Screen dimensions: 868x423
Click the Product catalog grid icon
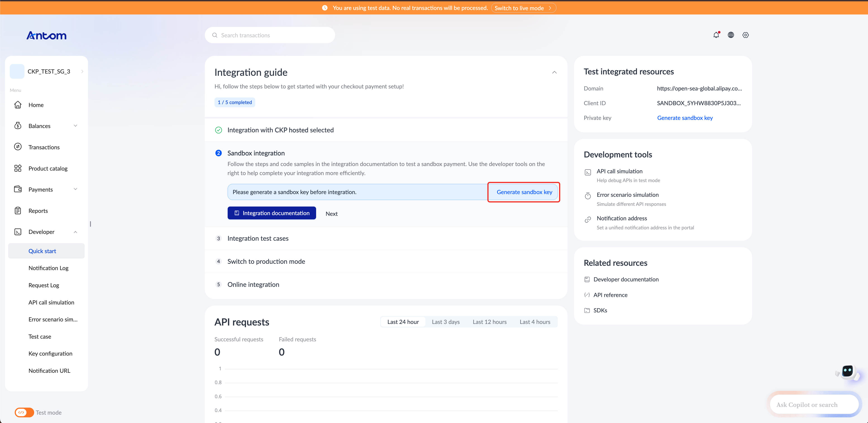coord(18,168)
